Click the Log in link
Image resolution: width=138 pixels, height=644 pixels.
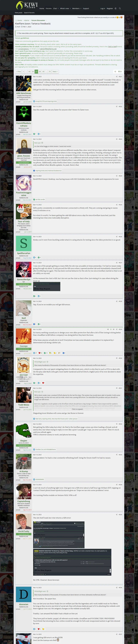click(103, 8)
